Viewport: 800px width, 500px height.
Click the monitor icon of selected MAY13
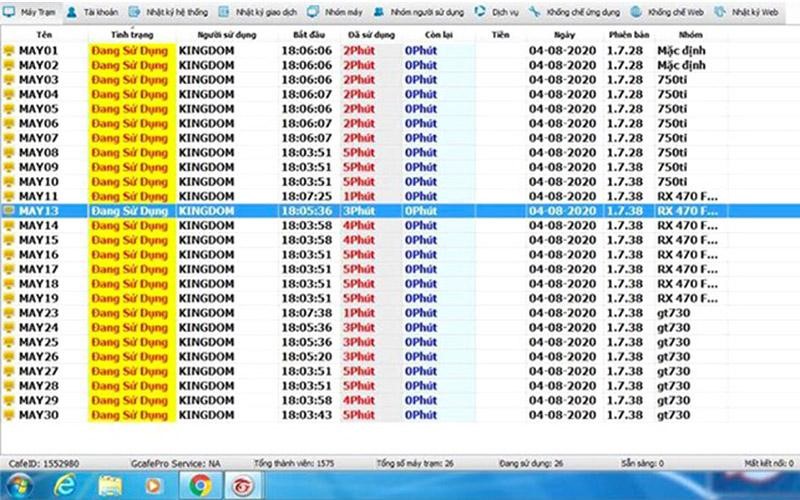tap(9, 211)
